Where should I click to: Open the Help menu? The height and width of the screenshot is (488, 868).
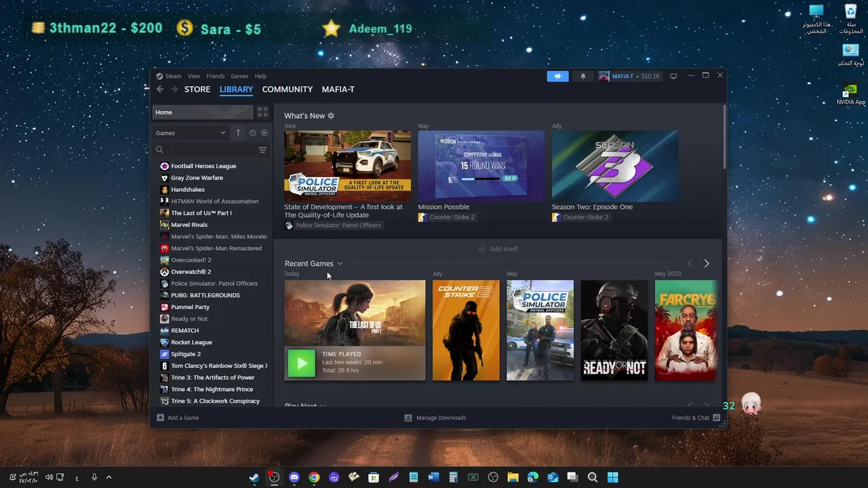[x=260, y=76]
